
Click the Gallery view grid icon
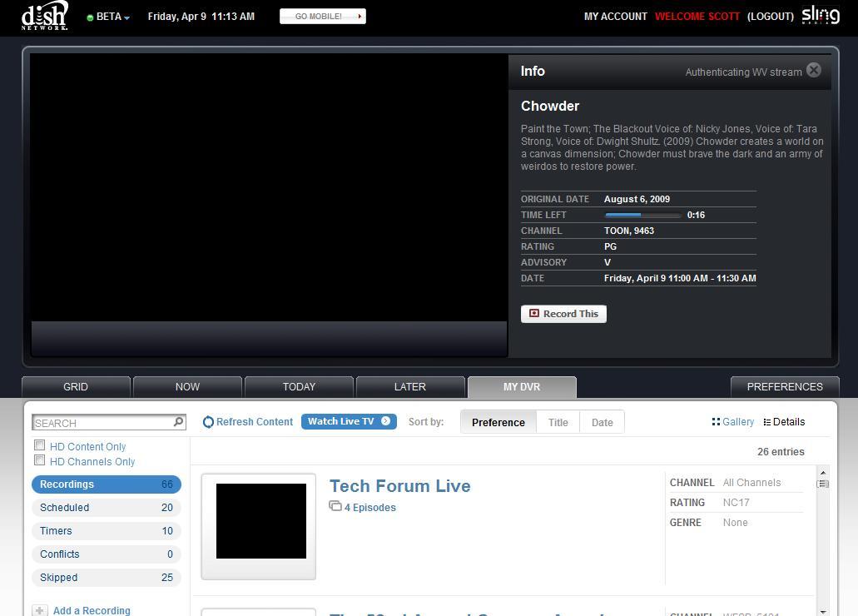[x=716, y=421]
